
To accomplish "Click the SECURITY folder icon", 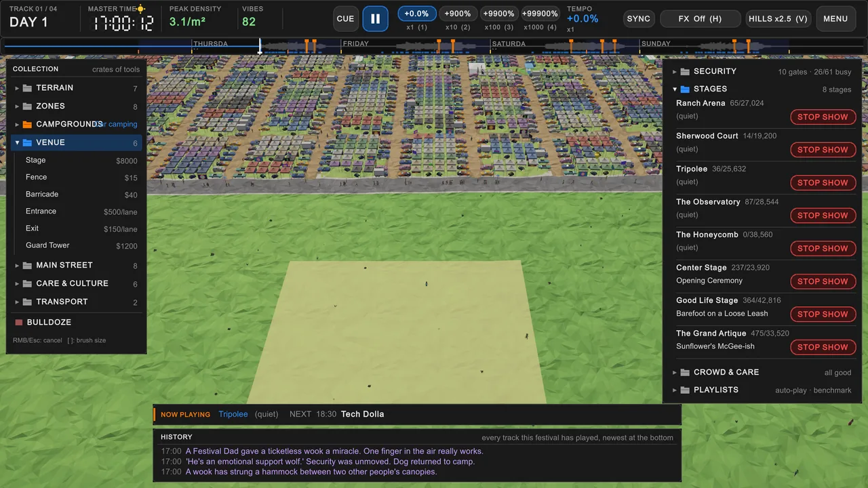I will click(x=685, y=71).
